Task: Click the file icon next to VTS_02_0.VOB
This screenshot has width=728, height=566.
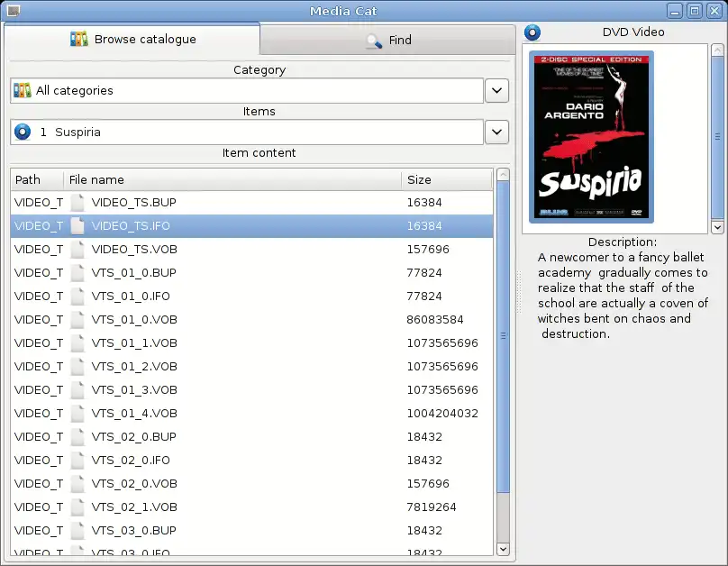Action: (x=77, y=484)
